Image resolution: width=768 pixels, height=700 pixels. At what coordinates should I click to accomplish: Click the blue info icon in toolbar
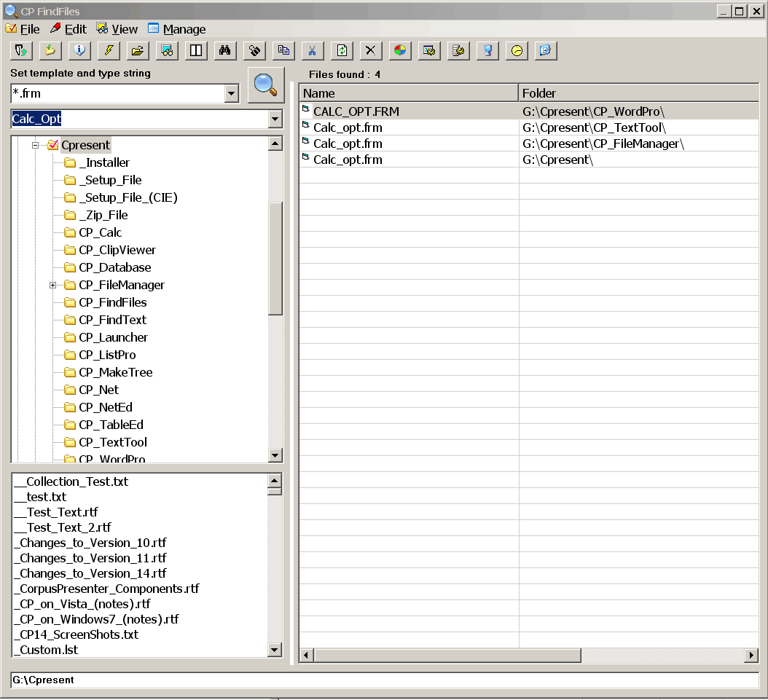79,50
